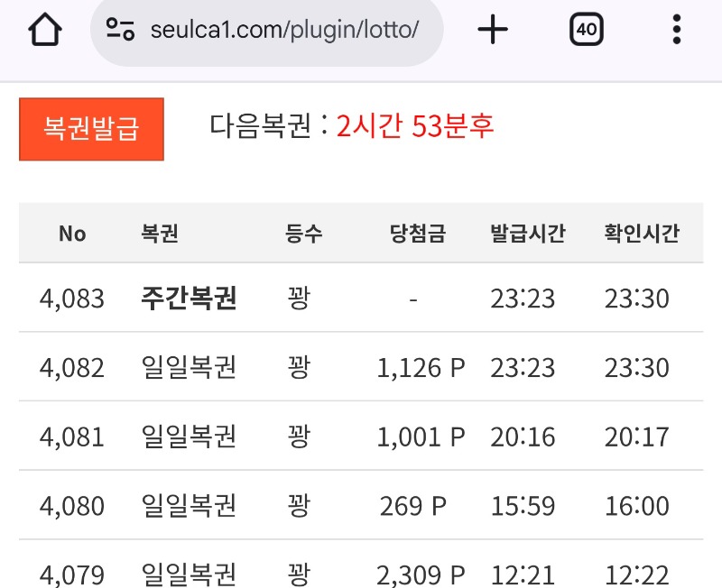The height and width of the screenshot is (588, 722).
Task: Tap the 2,309 P prize amount
Action: click(x=421, y=574)
